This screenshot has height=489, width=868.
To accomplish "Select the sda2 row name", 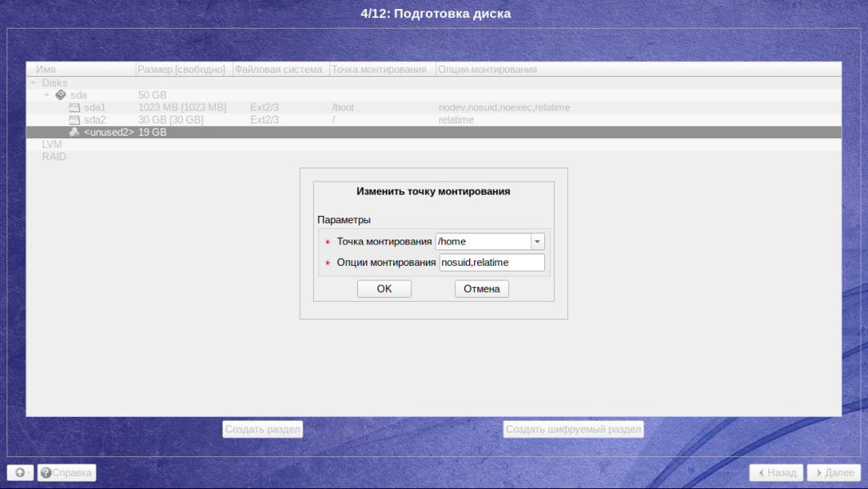I will coord(95,119).
